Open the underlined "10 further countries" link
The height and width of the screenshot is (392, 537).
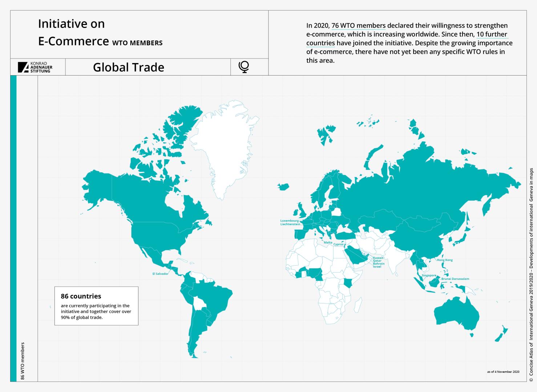492,34
